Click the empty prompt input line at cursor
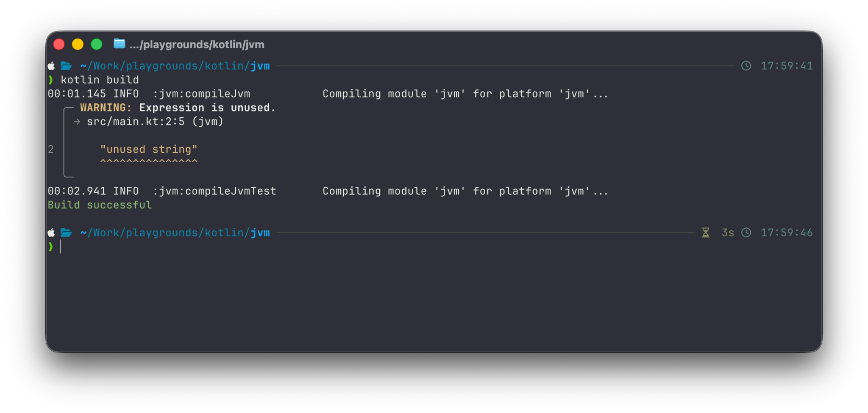This screenshot has height=413, width=868. [437, 247]
